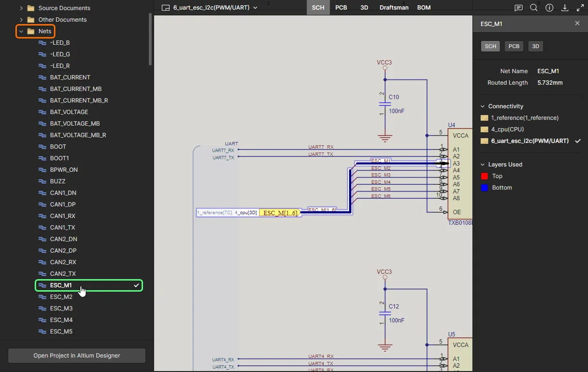Click the red Top layer swatch
This screenshot has height=372, width=588.
[484, 176]
